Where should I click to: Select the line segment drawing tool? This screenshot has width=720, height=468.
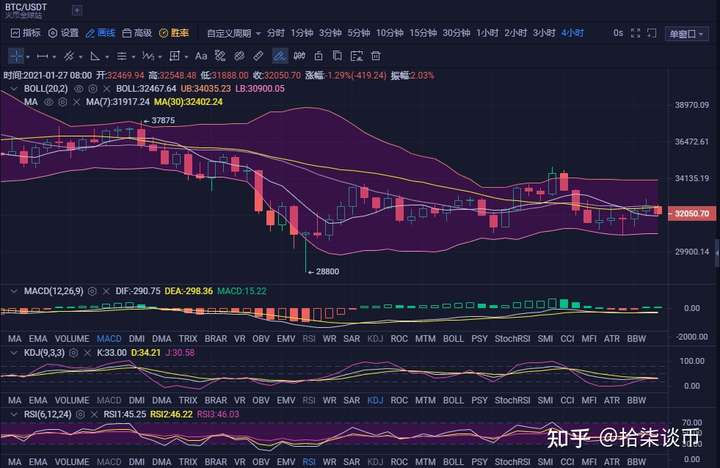[42, 56]
